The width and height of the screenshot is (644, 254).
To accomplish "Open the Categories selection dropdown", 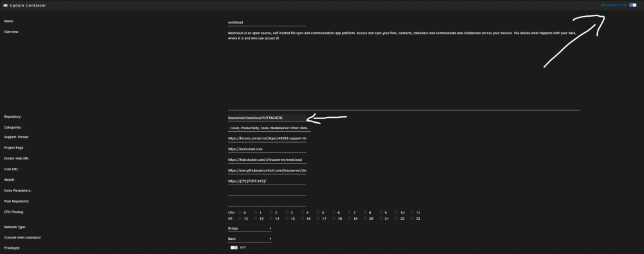I will (269, 128).
